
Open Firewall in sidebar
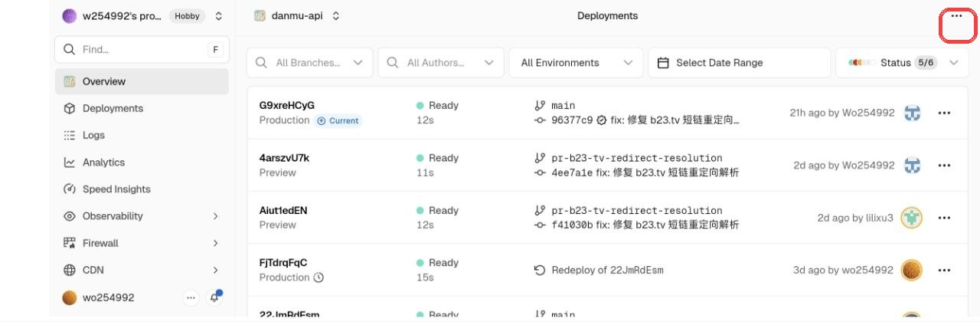(142, 243)
